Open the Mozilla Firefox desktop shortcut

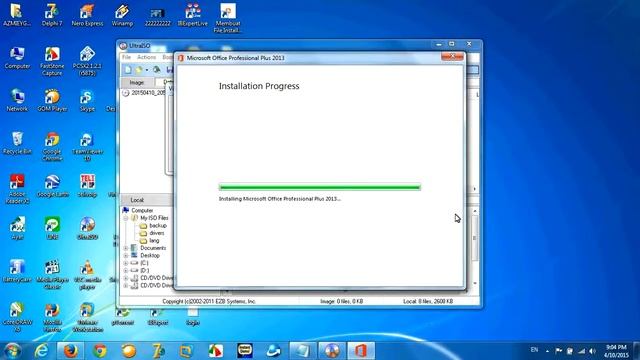click(x=52, y=317)
